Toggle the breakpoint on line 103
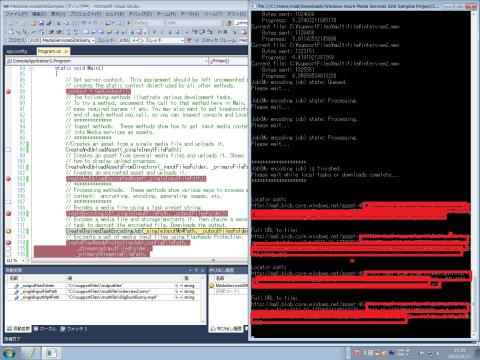 tap(9, 179)
